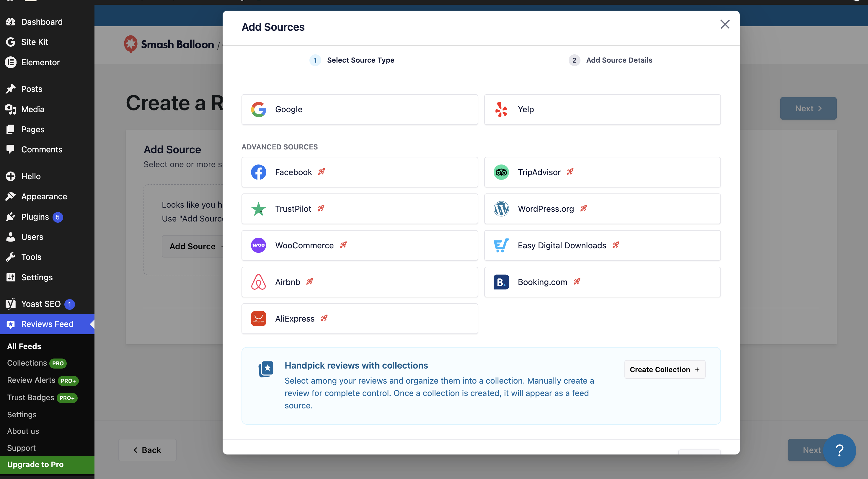Screen dimensions: 868x479
Task: Select the Google logo icon
Action: click(x=258, y=109)
